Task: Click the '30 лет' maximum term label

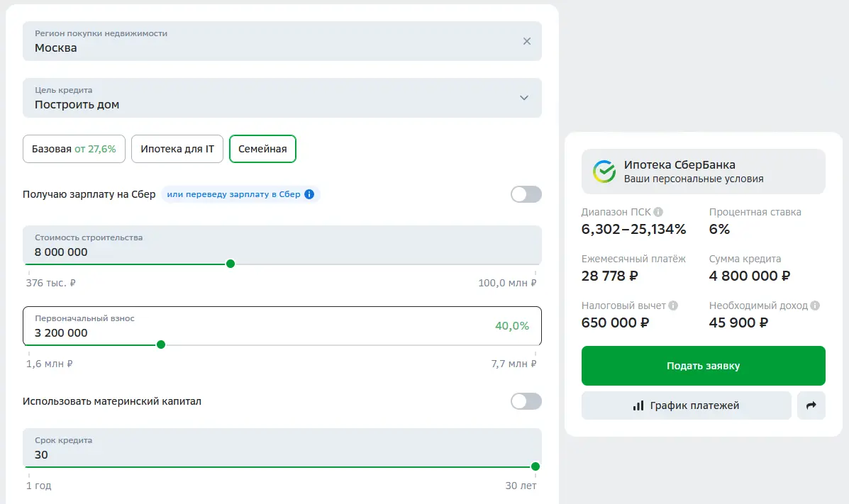Action: (521, 486)
